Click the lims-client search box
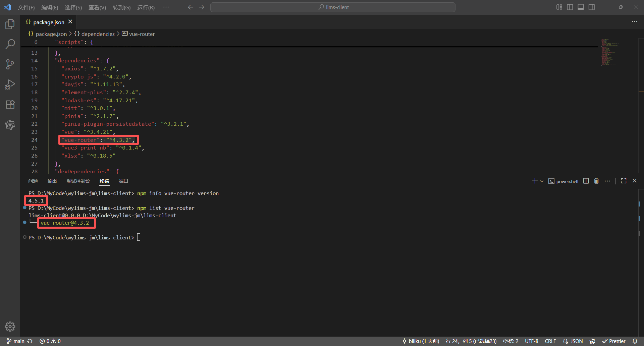The height and width of the screenshot is (346, 644). click(333, 7)
